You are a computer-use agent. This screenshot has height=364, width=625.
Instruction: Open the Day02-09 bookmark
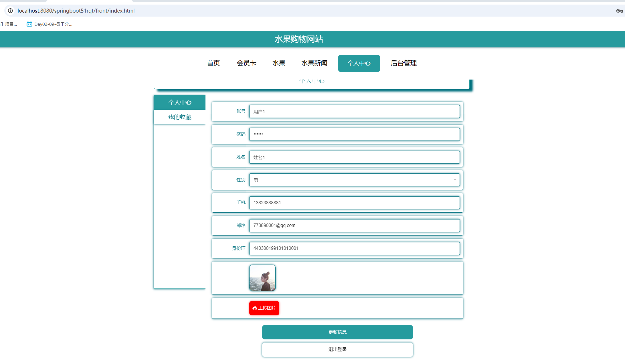tap(50, 24)
